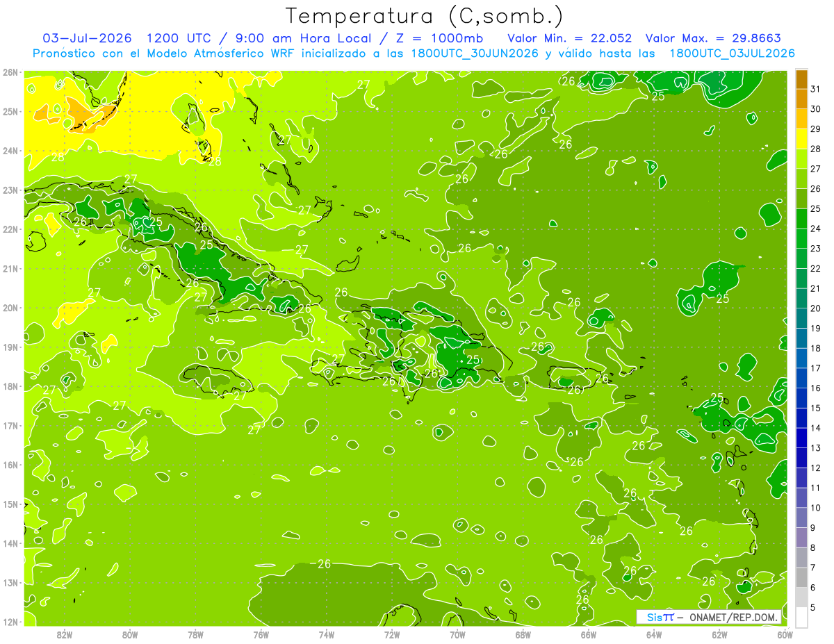
Task: Click the 20N latitude axis label
Action: click(10, 308)
